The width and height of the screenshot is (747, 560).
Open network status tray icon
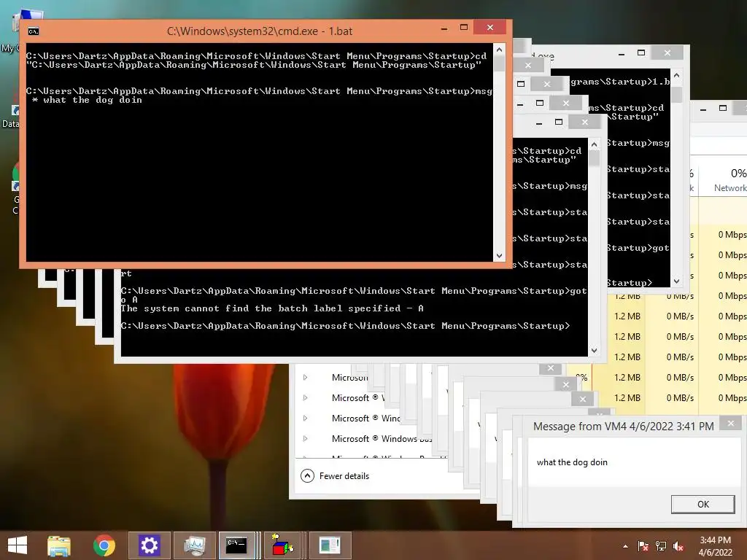661,546
